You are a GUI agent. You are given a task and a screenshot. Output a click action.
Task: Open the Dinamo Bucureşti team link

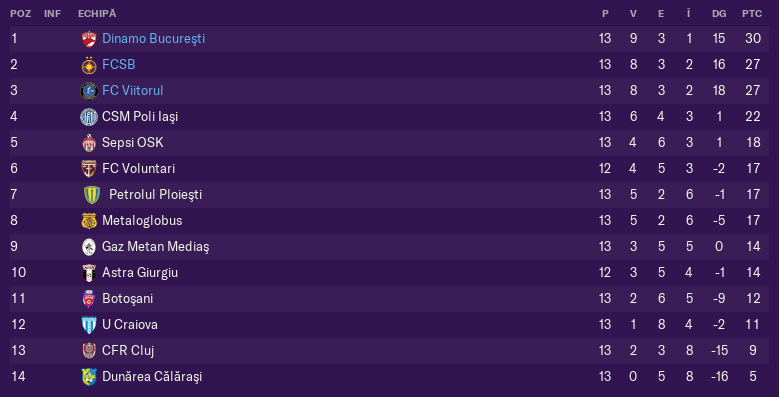[154, 39]
